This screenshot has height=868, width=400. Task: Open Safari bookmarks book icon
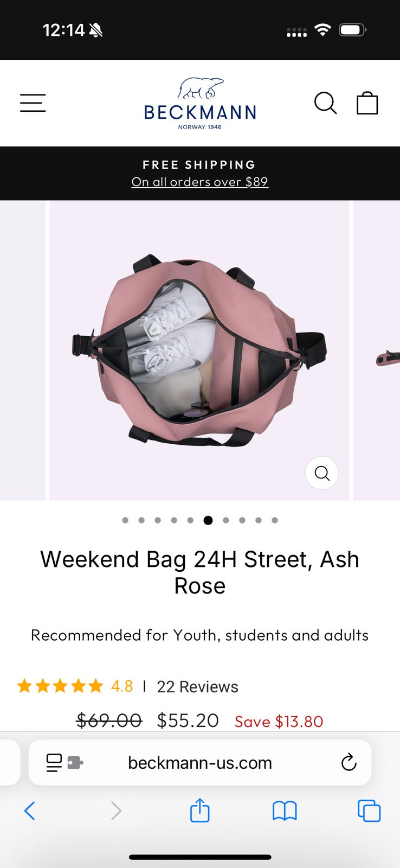click(x=285, y=811)
